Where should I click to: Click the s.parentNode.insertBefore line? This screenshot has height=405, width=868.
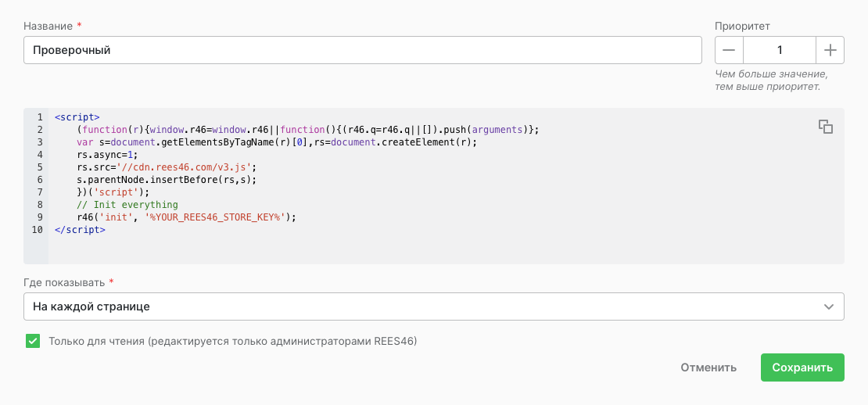click(x=167, y=180)
